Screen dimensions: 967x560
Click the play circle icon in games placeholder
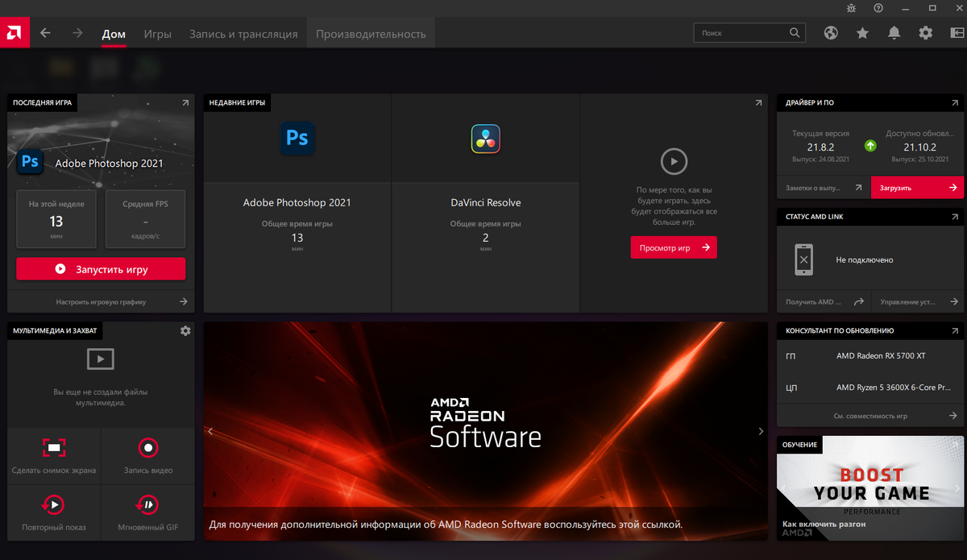(674, 161)
